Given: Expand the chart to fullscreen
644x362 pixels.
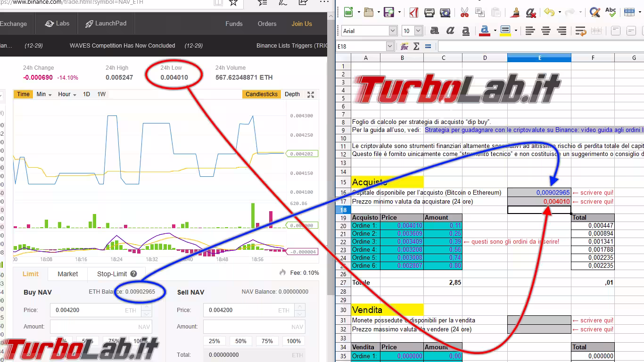Looking at the screenshot, I should [x=311, y=94].
